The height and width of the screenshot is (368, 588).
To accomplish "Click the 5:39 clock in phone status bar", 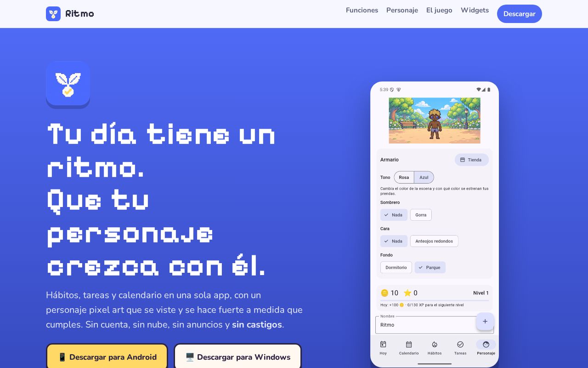I will 384,90.
